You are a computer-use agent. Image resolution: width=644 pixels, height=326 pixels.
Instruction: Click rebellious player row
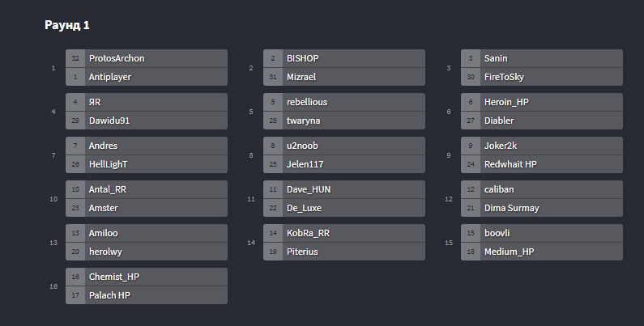point(343,102)
